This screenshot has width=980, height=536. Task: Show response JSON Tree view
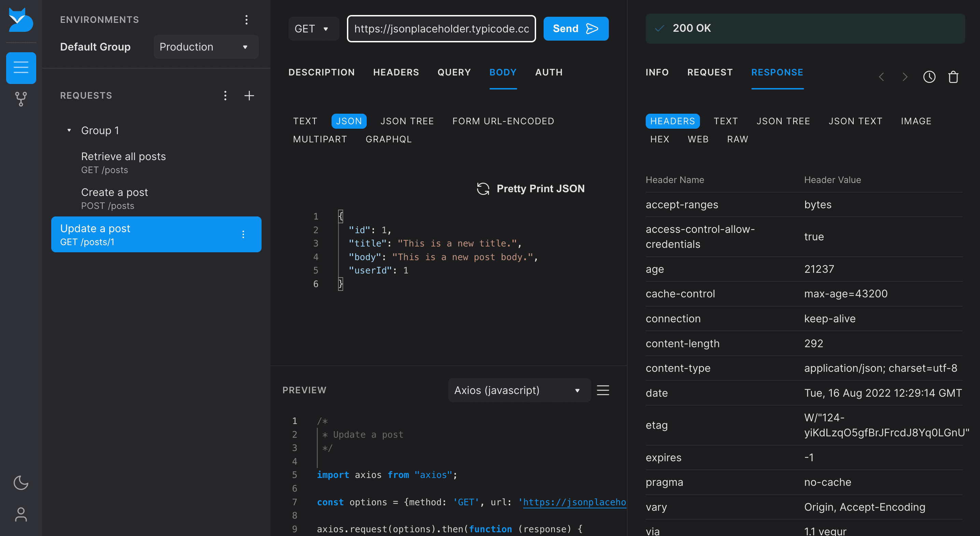[783, 121]
